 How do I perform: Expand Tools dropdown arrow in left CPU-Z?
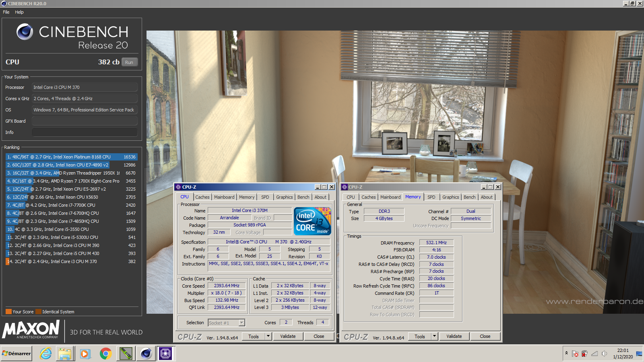coord(268,336)
